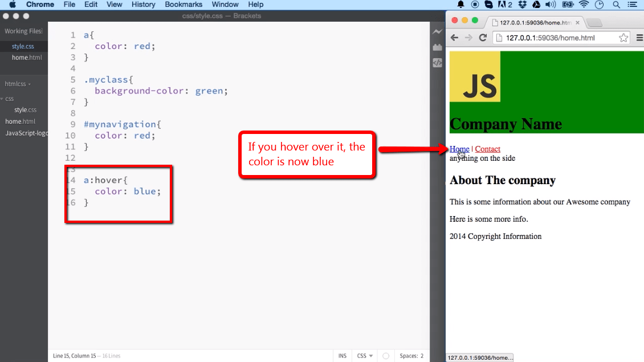Image resolution: width=644 pixels, height=362 pixels.
Task: Click the Chrome address bar URL
Action: tap(550, 38)
